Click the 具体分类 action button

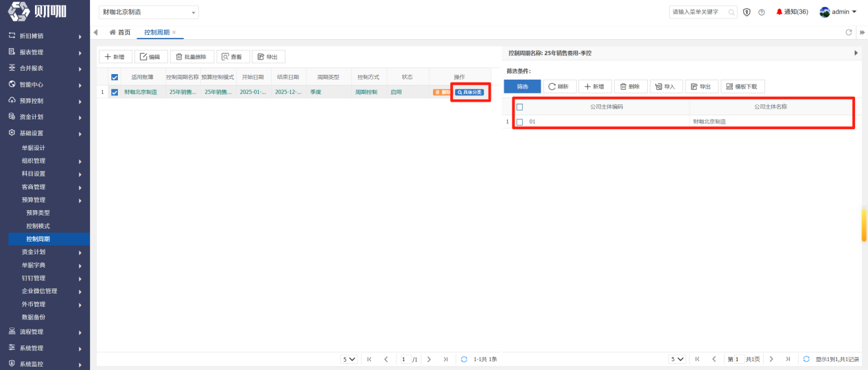pos(470,92)
